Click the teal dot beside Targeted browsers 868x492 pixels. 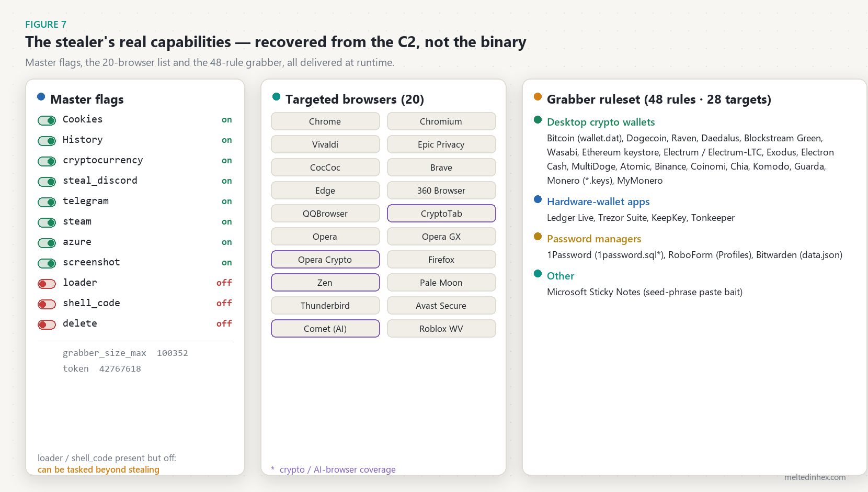tap(277, 96)
